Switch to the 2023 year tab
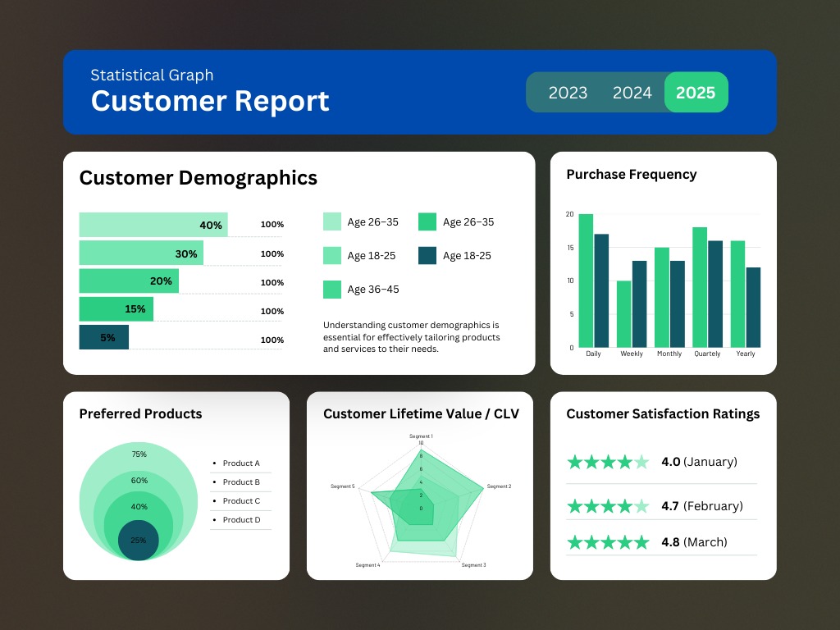840x630 pixels. 568,93
